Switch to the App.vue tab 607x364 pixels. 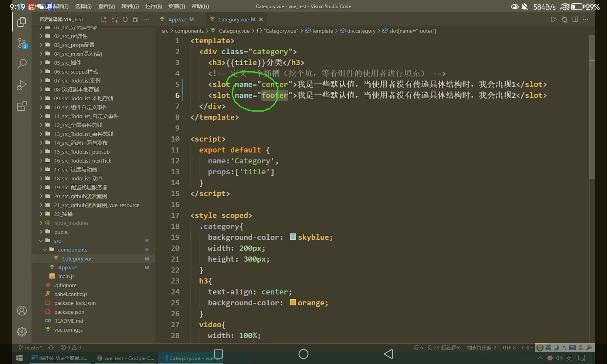click(178, 19)
